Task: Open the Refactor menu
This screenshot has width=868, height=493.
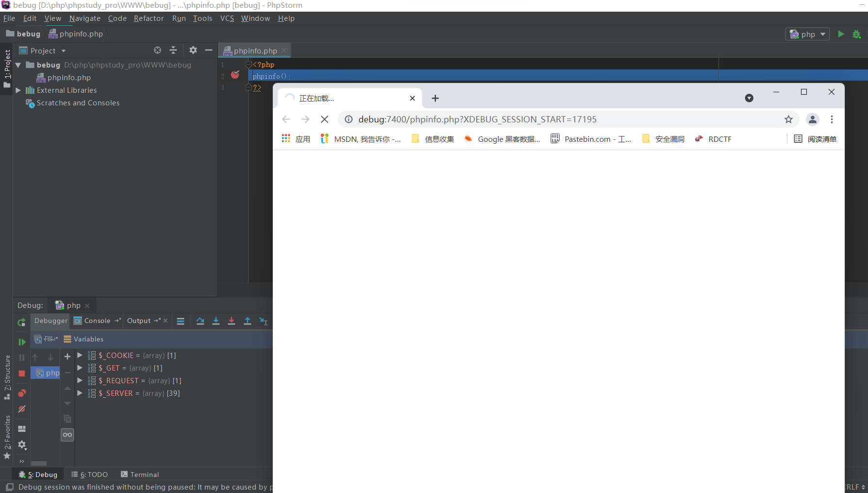Action: [149, 18]
